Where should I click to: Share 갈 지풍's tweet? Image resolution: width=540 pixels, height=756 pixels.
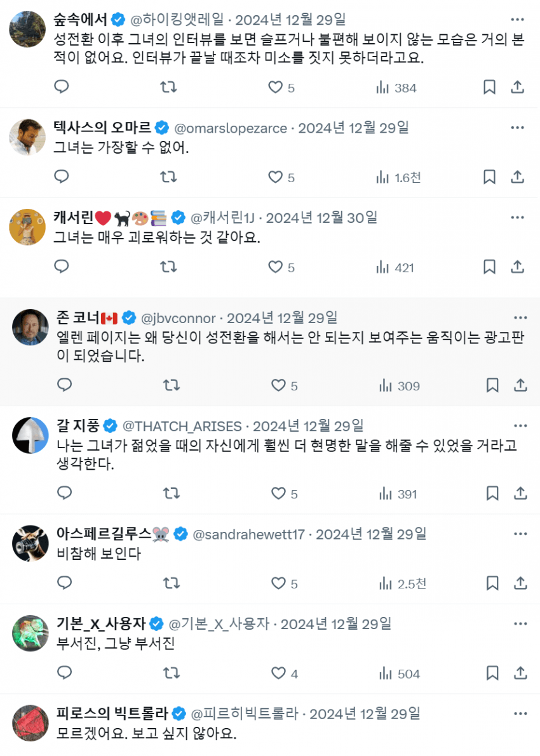click(x=520, y=493)
